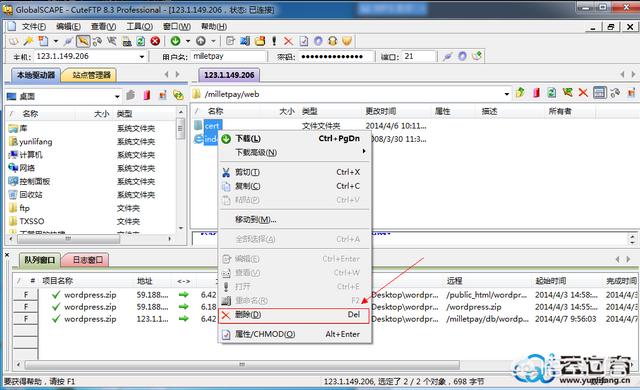Image resolution: width=640 pixels, height=390 pixels.
Task: Click the red X delete icon in remote pane toolbar
Action: click(583, 93)
